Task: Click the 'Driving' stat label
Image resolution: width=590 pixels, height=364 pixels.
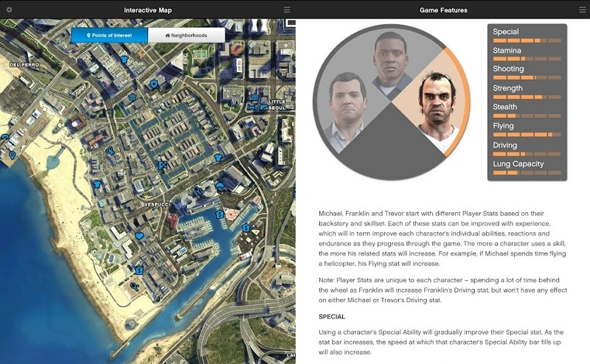Action: click(505, 145)
